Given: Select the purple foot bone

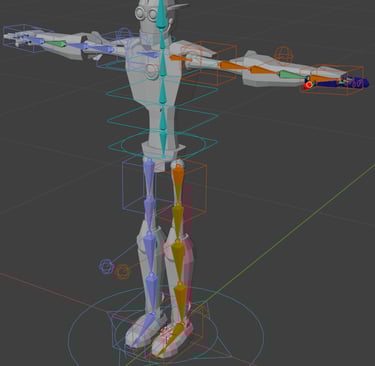Looking at the screenshot, I should [146, 328].
